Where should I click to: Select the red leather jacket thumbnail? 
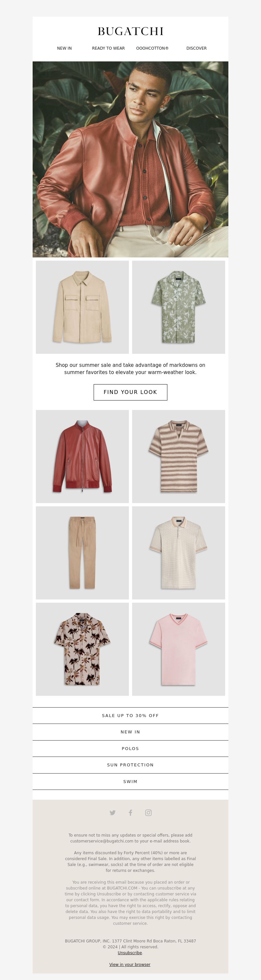click(83, 457)
